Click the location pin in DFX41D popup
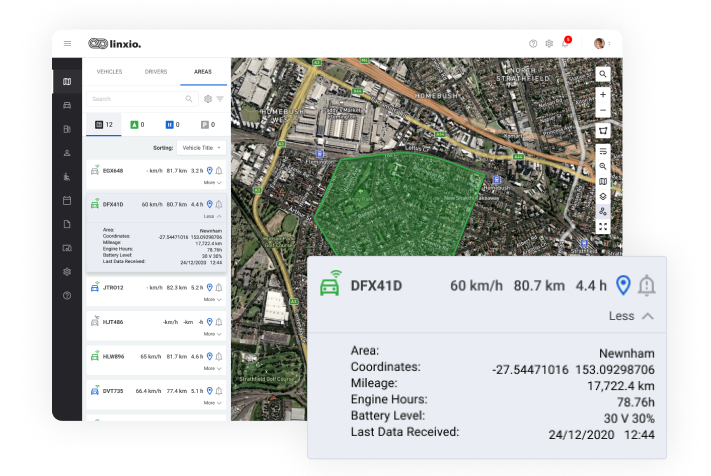The height and width of the screenshot is (476, 711). click(x=623, y=286)
